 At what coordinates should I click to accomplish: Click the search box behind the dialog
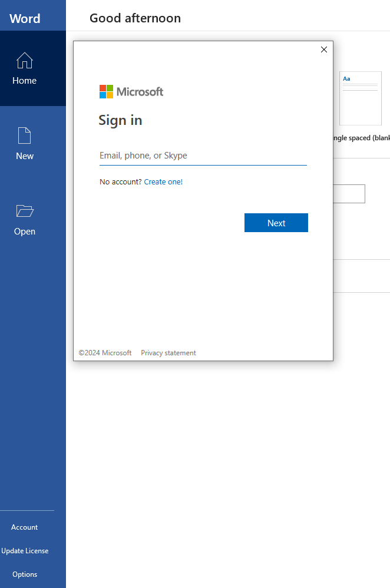pyautogui.click(x=349, y=194)
